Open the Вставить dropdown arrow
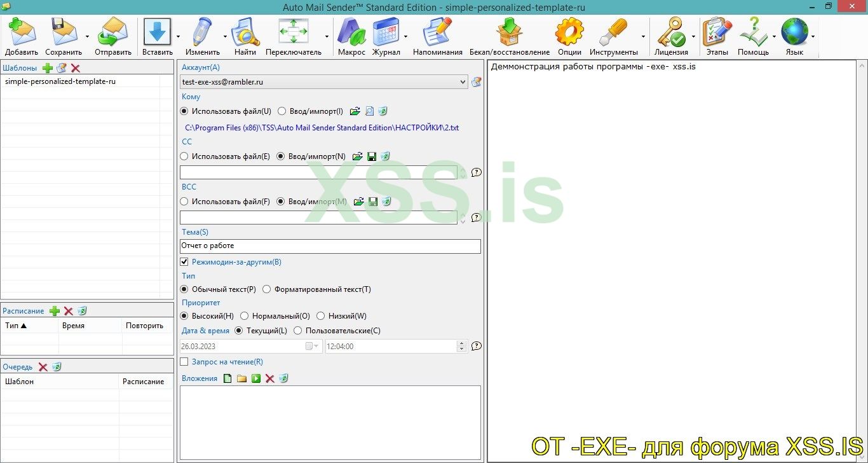Viewport: 868px width, 463px height. [x=178, y=37]
